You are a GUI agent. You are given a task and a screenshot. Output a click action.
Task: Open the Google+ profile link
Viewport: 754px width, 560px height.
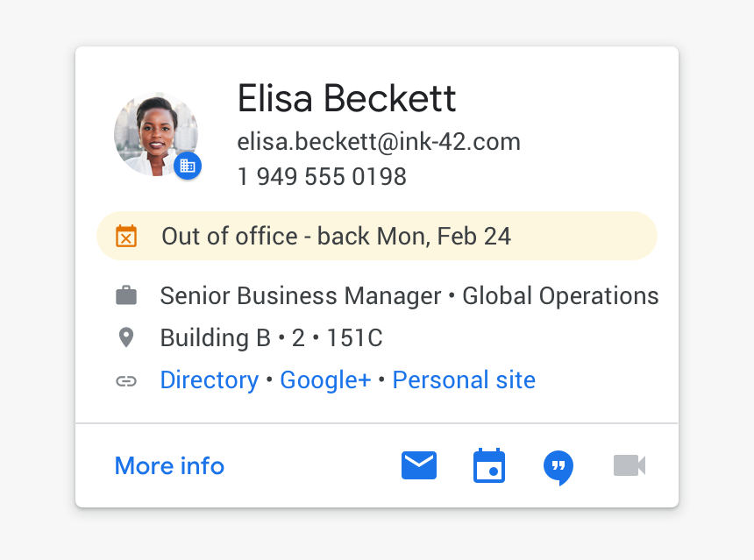coord(325,380)
